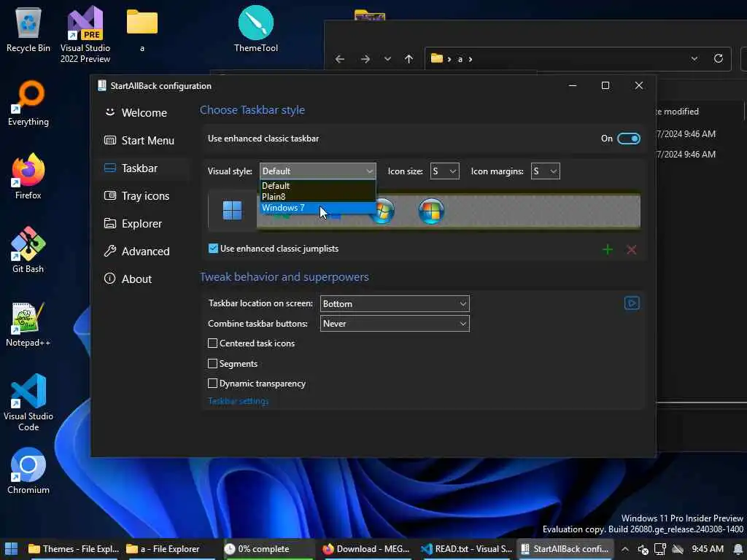The width and height of the screenshot is (747, 560).
Task: Remove start button image with red X
Action: click(x=632, y=249)
